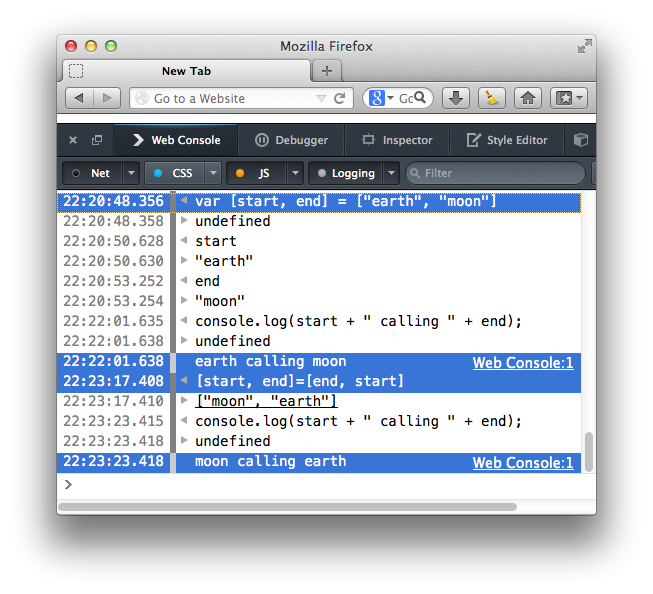Toggle the CSS filter button

pos(174,173)
